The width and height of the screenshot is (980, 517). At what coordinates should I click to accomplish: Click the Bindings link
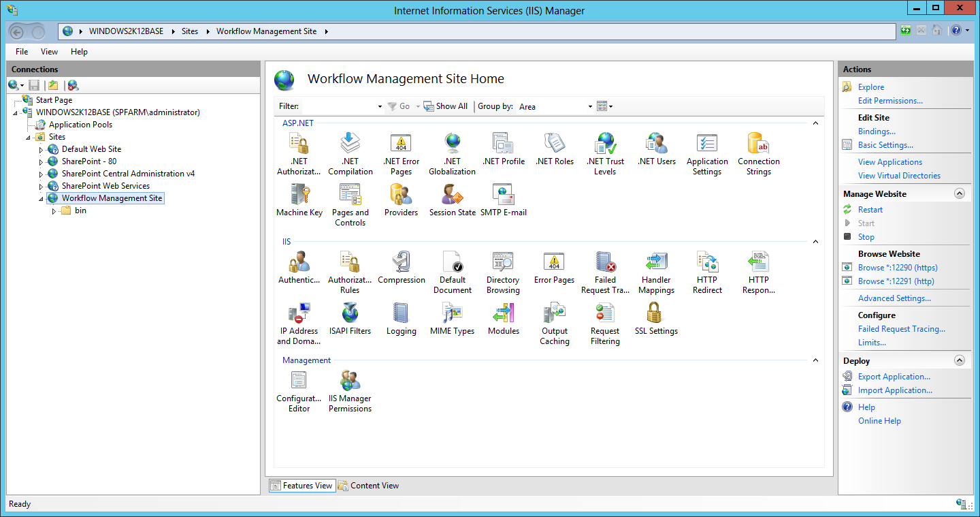coord(877,131)
